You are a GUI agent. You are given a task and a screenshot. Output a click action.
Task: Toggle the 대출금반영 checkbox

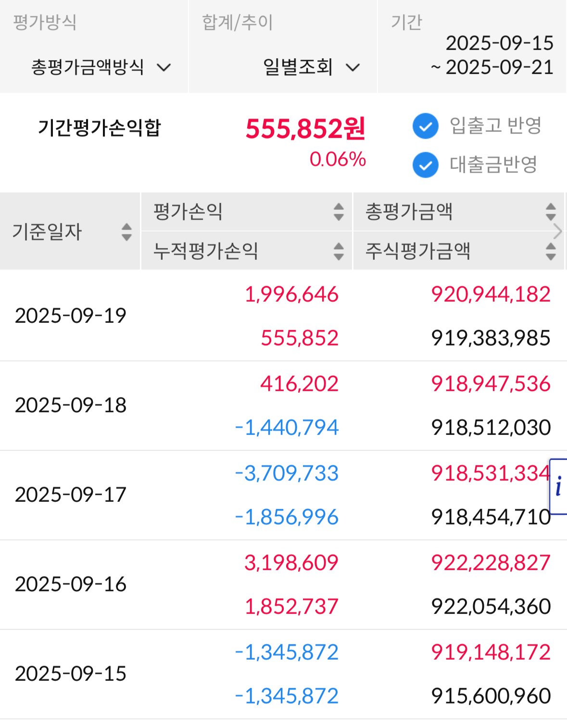coord(426,165)
